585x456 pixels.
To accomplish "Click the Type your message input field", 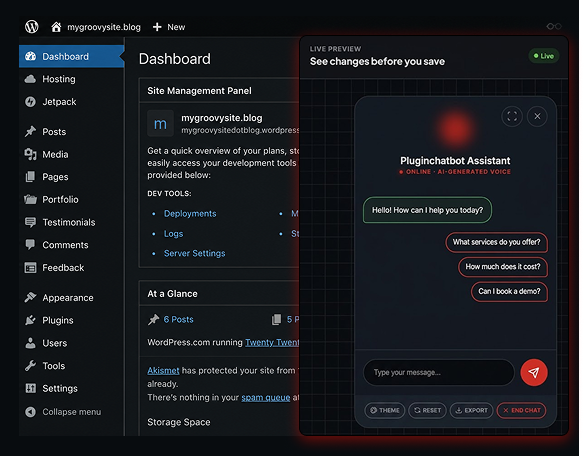I will (x=439, y=372).
